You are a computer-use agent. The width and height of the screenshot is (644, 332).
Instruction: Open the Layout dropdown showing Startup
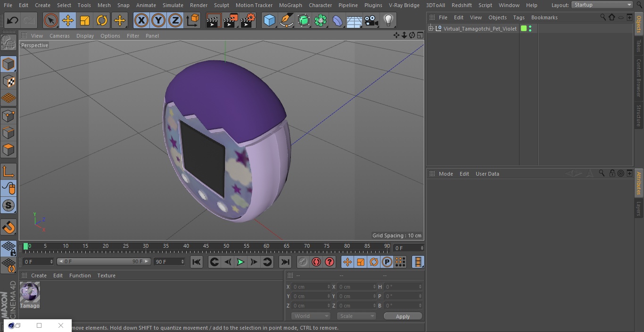pyautogui.click(x=603, y=5)
